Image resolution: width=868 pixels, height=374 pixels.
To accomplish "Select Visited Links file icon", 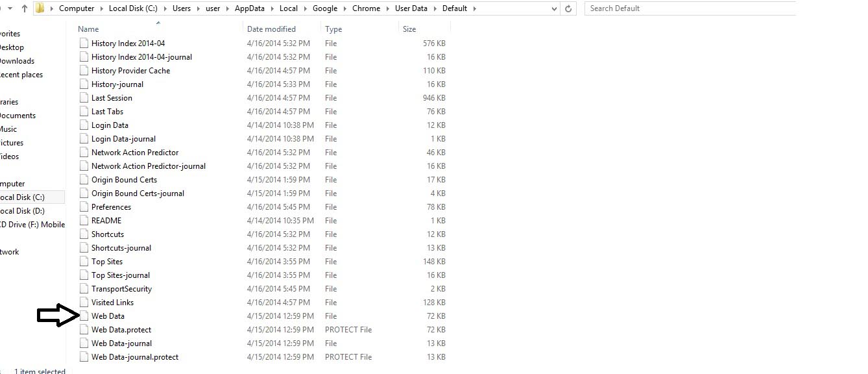I will click(83, 302).
